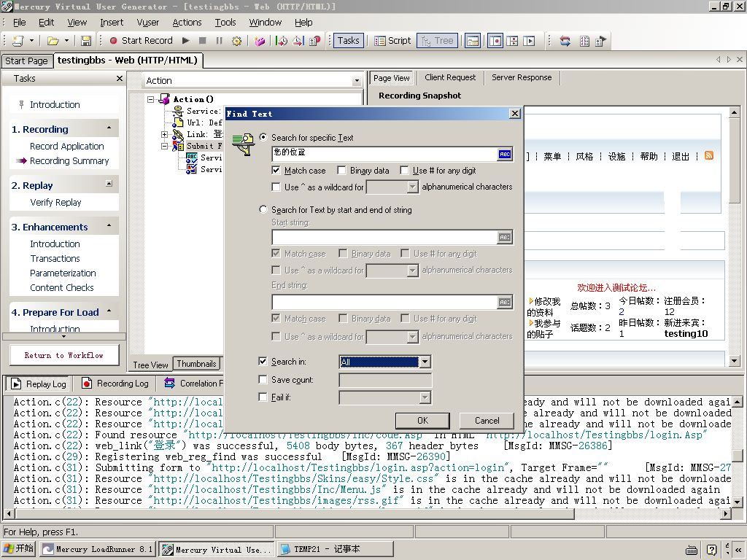This screenshot has height=560, width=747.
Task: Switch to Script view button
Action: (x=392, y=41)
